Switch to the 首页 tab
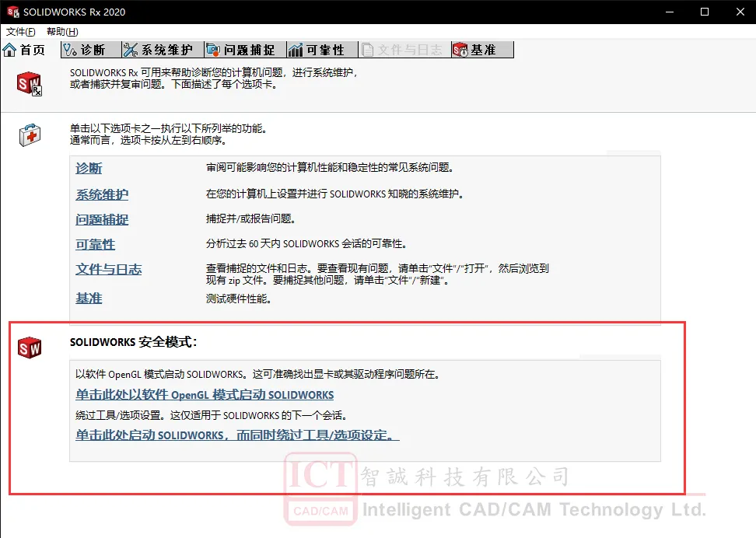 click(x=24, y=50)
